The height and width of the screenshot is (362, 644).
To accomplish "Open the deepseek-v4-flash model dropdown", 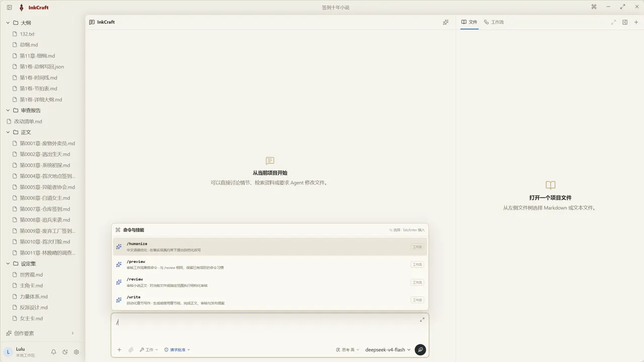I will coord(388,349).
